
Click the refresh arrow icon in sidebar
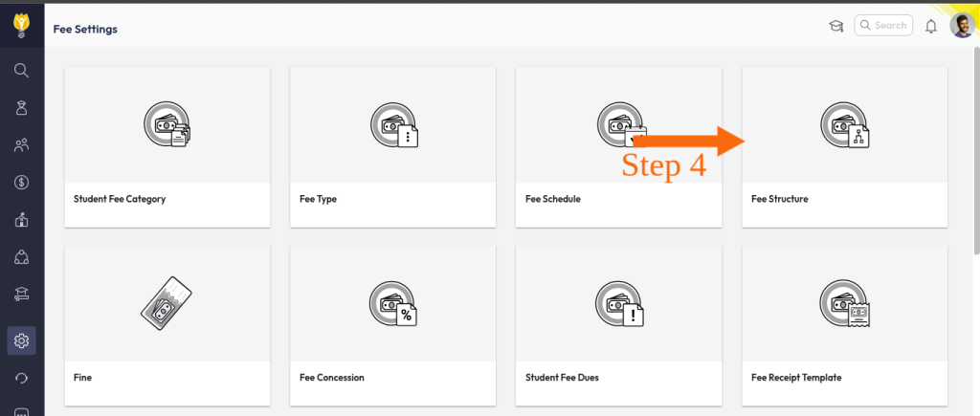coord(21,379)
